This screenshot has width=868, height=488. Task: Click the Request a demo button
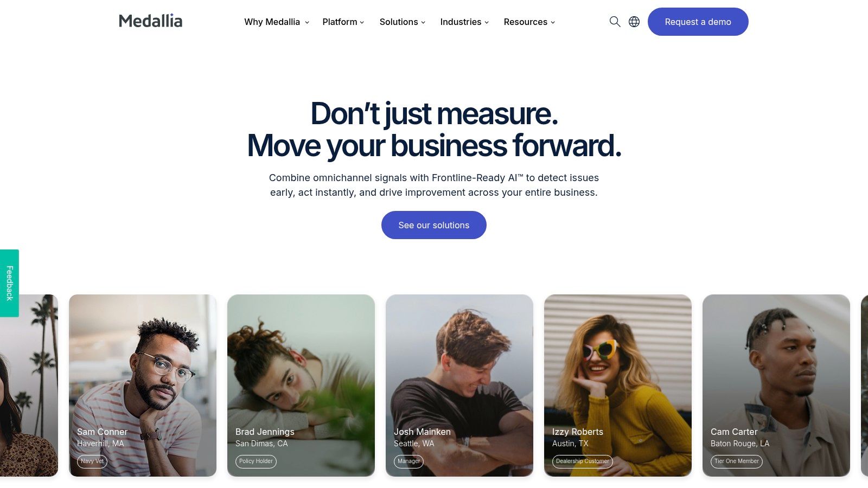[698, 22]
